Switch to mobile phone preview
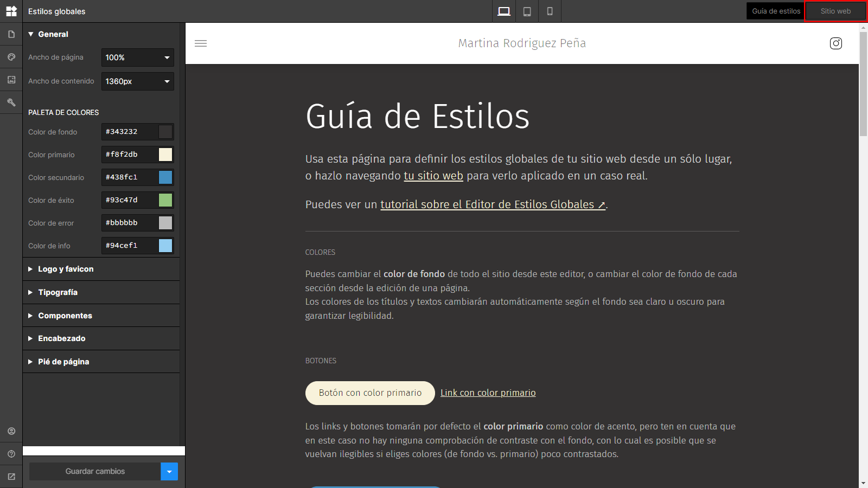868x488 pixels. coord(550,11)
